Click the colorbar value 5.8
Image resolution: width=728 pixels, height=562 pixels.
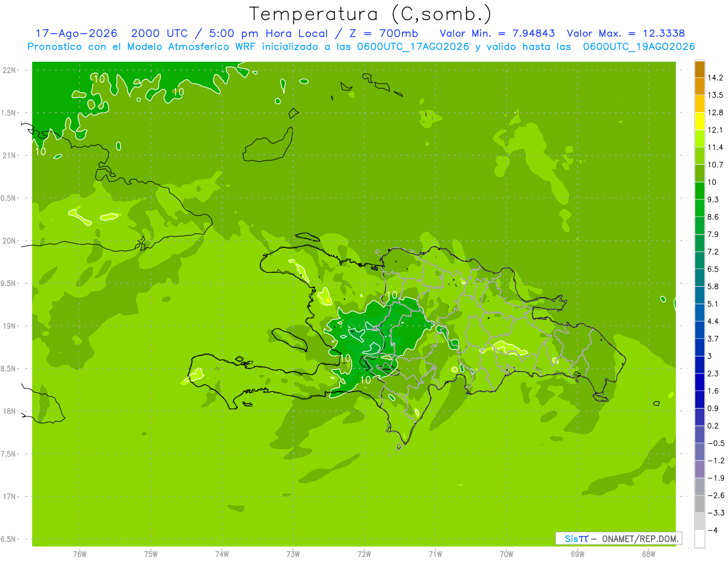[x=714, y=286]
